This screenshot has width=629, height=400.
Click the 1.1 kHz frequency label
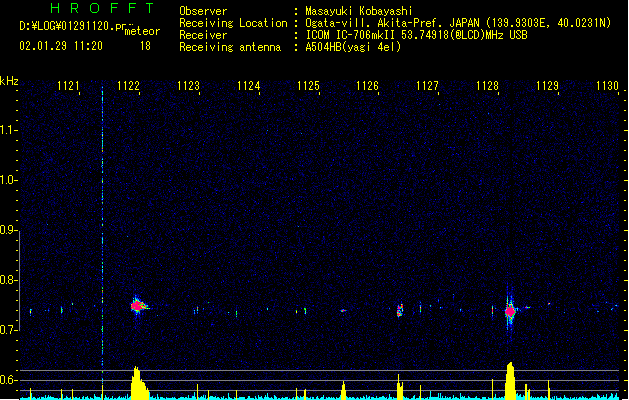point(8,130)
